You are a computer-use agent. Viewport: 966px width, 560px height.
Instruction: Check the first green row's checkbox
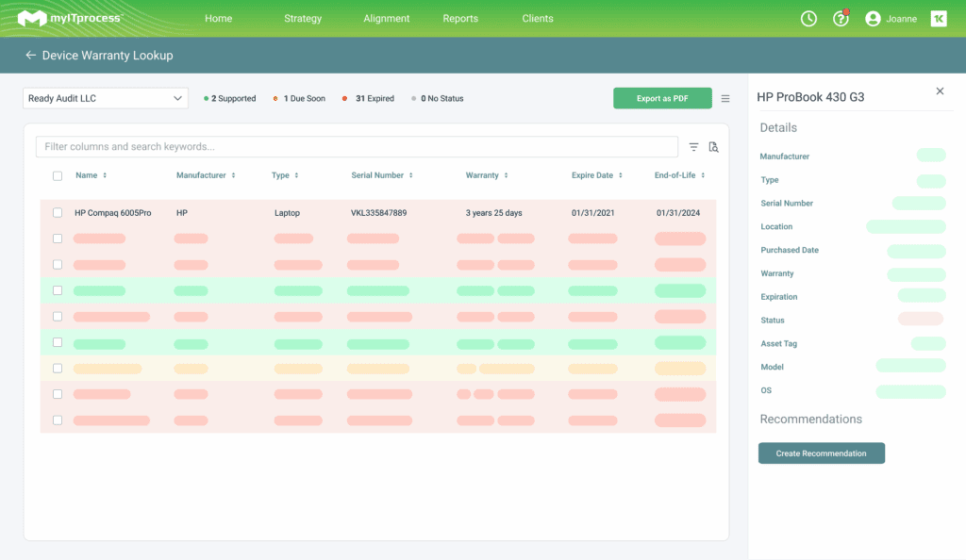pos(58,290)
